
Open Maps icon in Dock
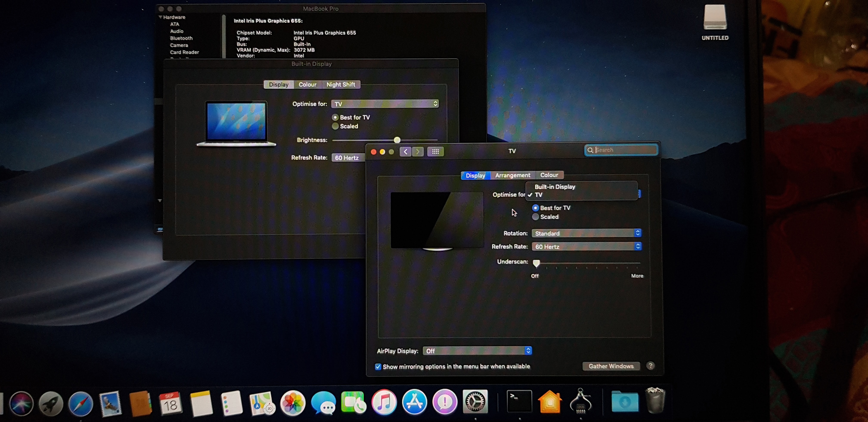[x=262, y=403]
